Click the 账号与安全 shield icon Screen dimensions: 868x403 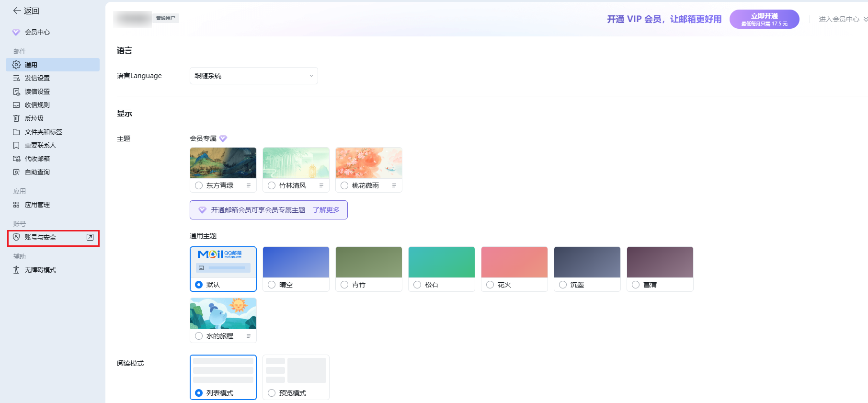tap(16, 237)
